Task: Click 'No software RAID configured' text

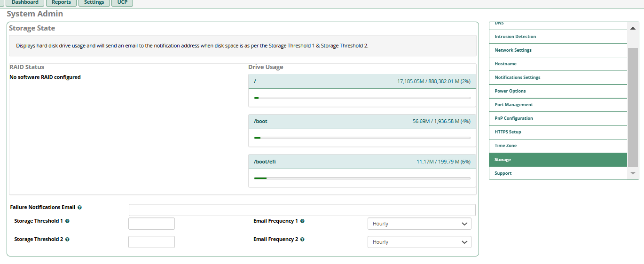Action: point(45,77)
